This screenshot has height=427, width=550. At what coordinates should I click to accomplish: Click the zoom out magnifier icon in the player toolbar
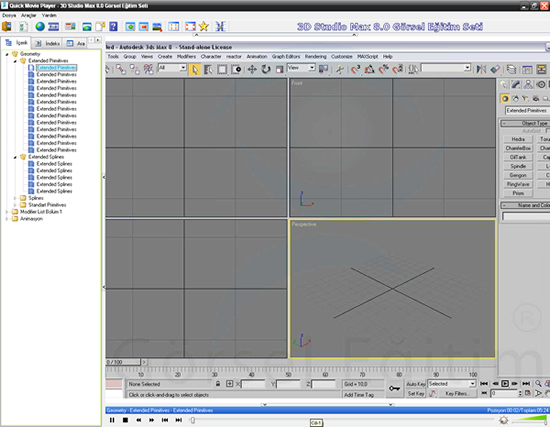143,26
